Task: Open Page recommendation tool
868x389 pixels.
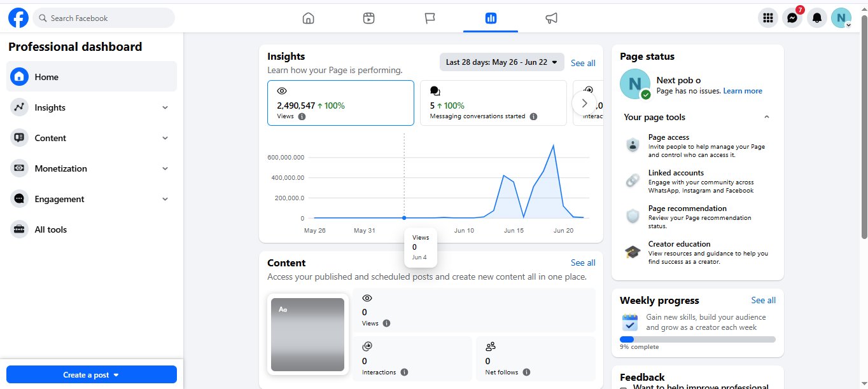Action: pyautogui.click(x=697, y=217)
